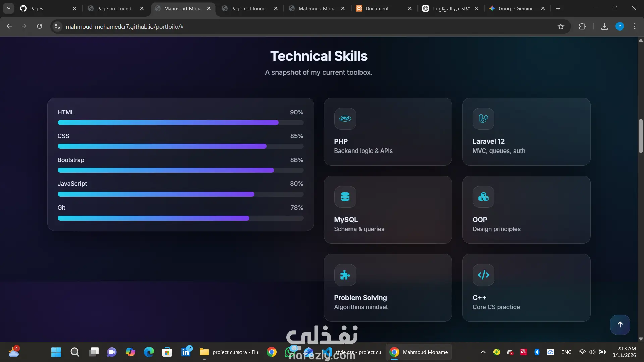The image size is (644, 362).
Task: Open Chrome downloads icon
Action: (604, 26)
